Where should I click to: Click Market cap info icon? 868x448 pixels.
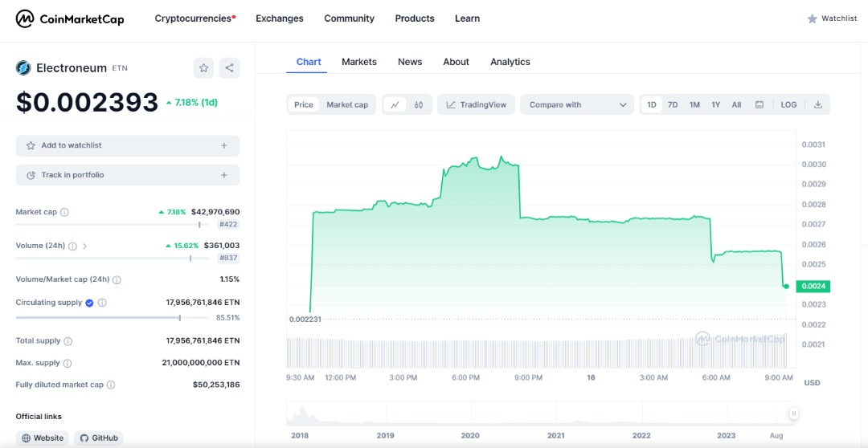tap(64, 212)
